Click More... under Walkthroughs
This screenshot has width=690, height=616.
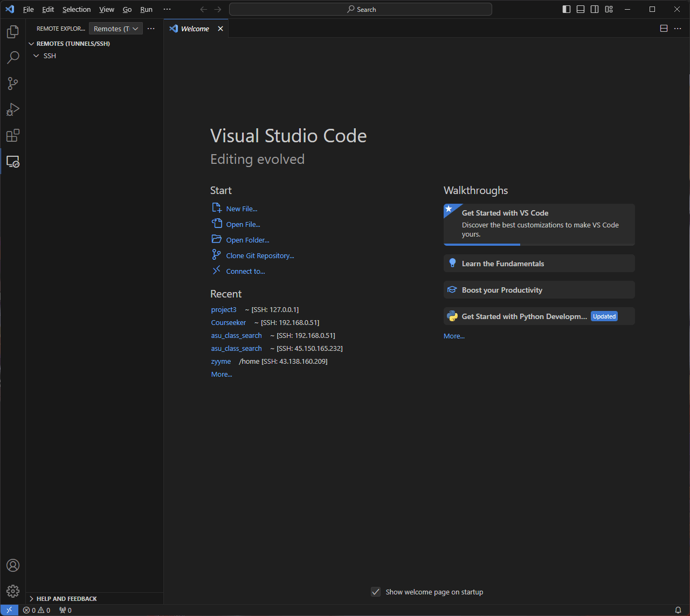(x=454, y=336)
